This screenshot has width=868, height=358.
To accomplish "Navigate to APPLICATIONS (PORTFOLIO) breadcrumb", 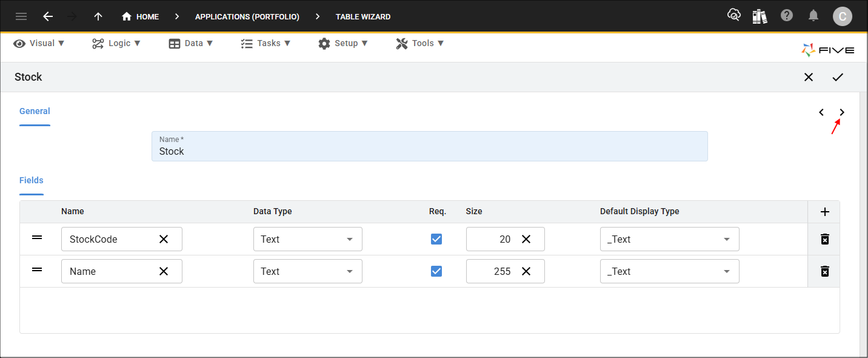I will click(247, 17).
